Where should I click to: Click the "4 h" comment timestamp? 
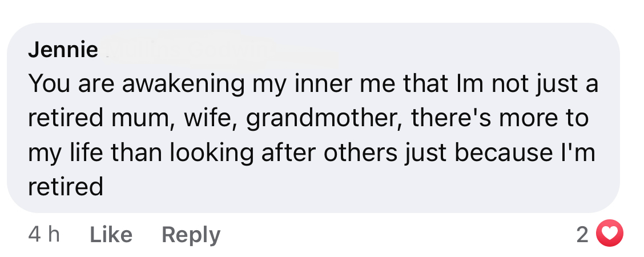44,235
